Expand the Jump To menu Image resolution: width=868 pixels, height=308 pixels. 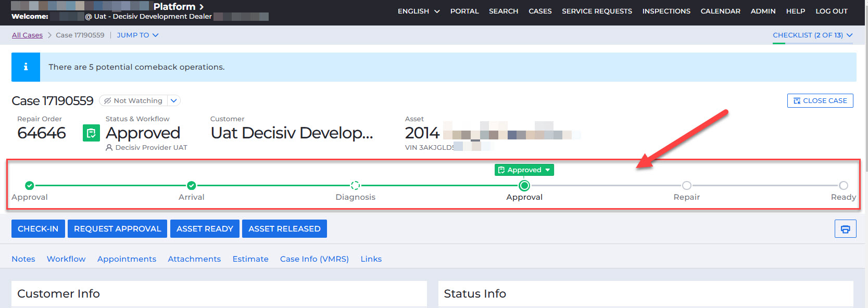(x=137, y=35)
